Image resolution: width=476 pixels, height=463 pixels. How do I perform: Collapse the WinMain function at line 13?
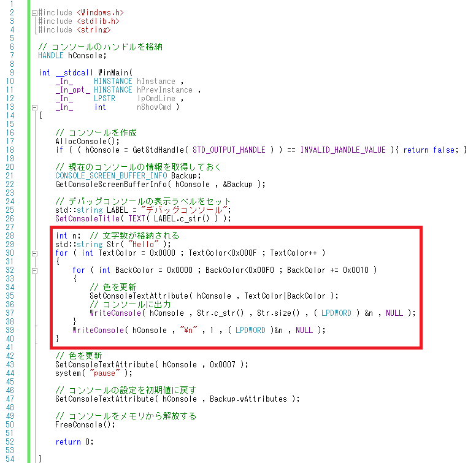click(x=34, y=107)
